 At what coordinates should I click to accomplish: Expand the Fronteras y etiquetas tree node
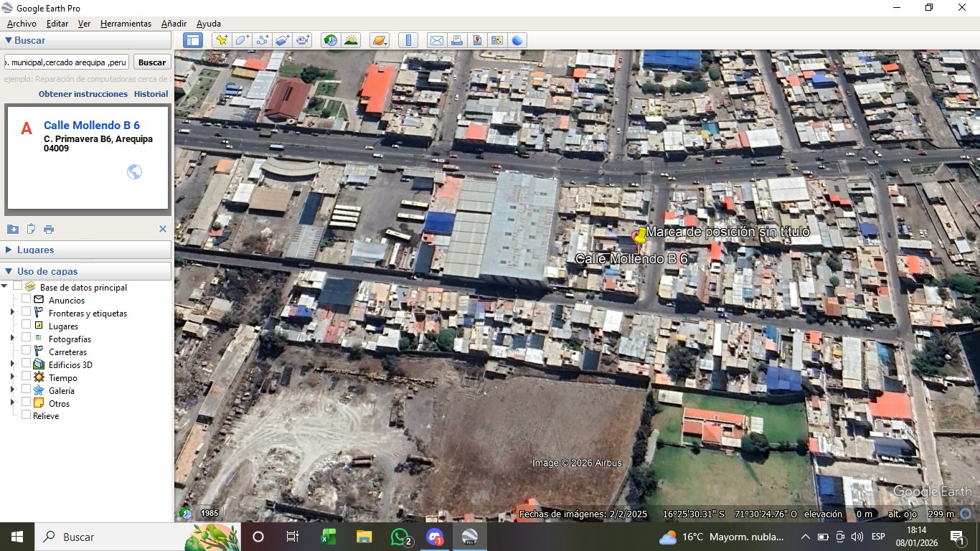coord(12,313)
